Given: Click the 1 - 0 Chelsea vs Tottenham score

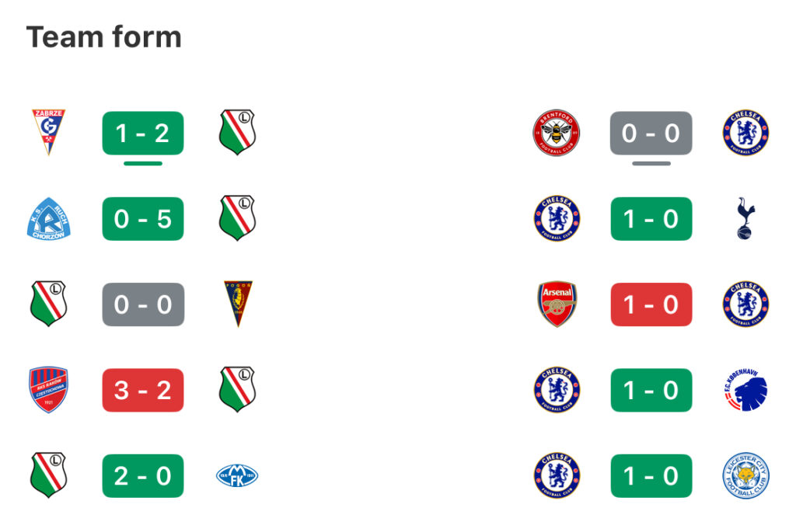Looking at the screenshot, I should tap(651, 218).
